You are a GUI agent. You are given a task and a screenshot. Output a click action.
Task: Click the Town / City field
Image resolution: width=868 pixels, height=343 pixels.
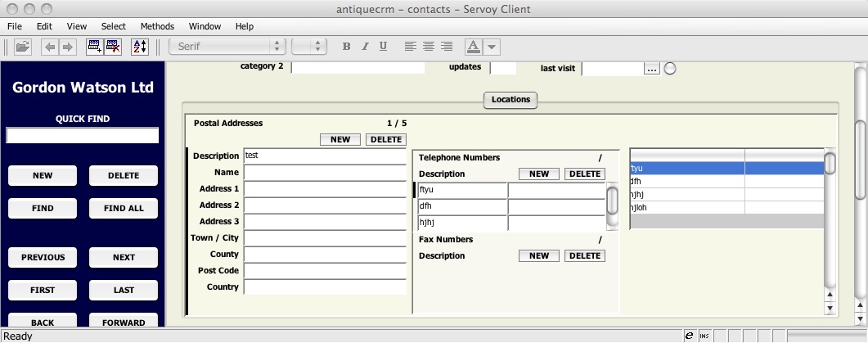(325, 237)
